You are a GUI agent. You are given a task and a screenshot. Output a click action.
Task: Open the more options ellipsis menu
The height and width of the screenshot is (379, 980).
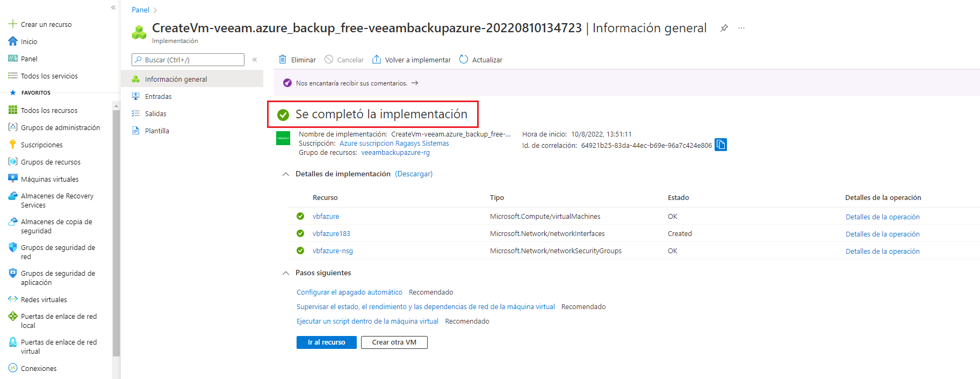[741, 28]
